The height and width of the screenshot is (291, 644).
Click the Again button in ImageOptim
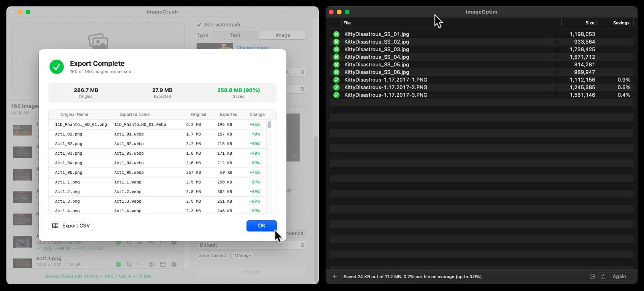(x=619, y=277)
